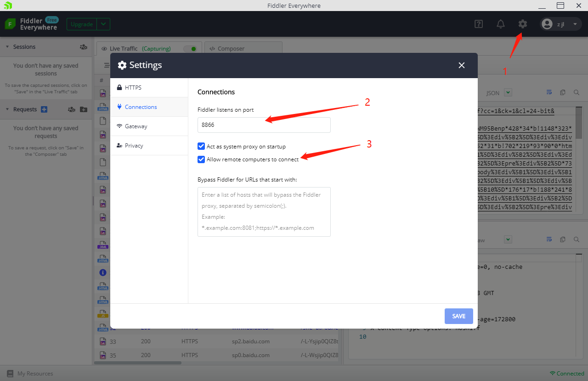Open the Help icon in the top bar
Screen dimensions: 588x381
479,24
